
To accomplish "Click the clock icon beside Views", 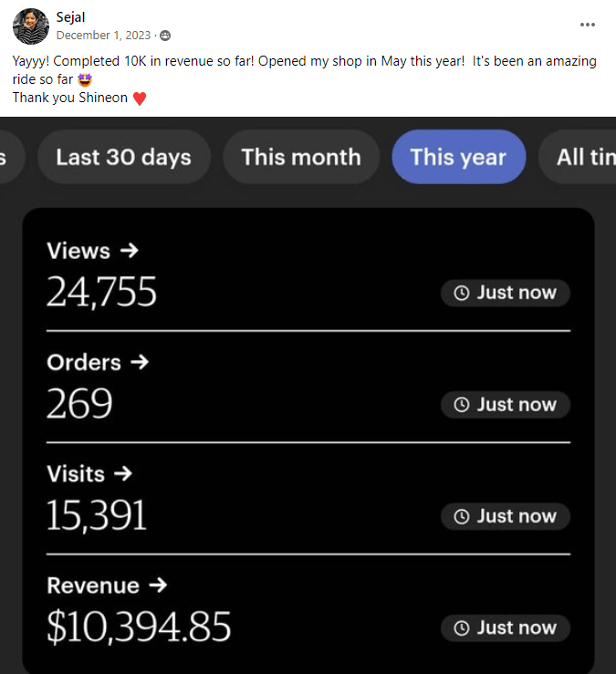I will click(462, 293).
